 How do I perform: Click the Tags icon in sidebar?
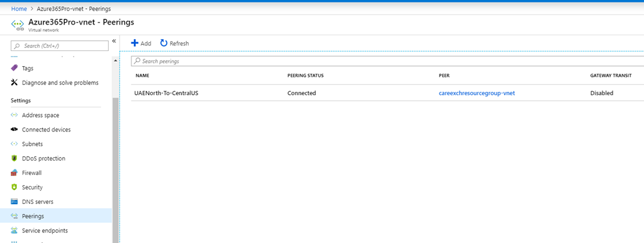[14, 68]
